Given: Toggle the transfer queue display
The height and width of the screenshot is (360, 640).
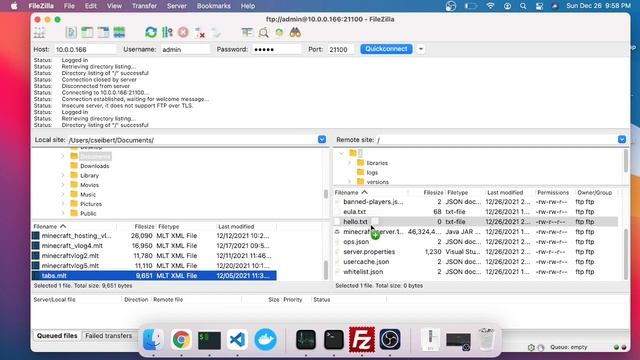Looking at the screenshot, I should point(119,32).
